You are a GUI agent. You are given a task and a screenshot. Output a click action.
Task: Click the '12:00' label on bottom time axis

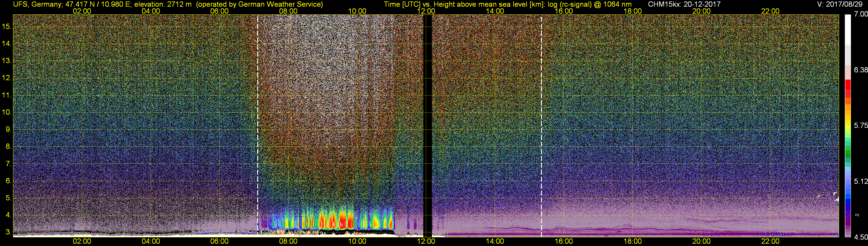[x=426, y=241]
